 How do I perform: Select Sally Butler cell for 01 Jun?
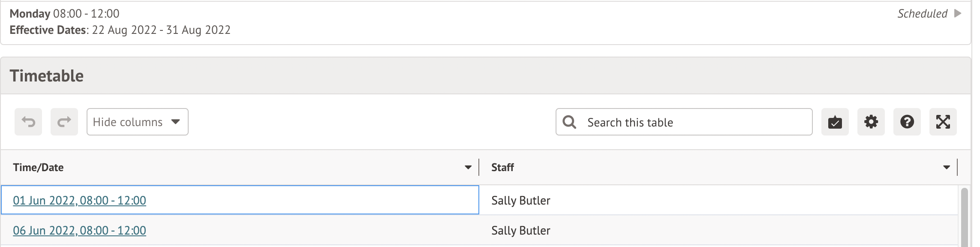pyautogui.click(x=520, y=200)
